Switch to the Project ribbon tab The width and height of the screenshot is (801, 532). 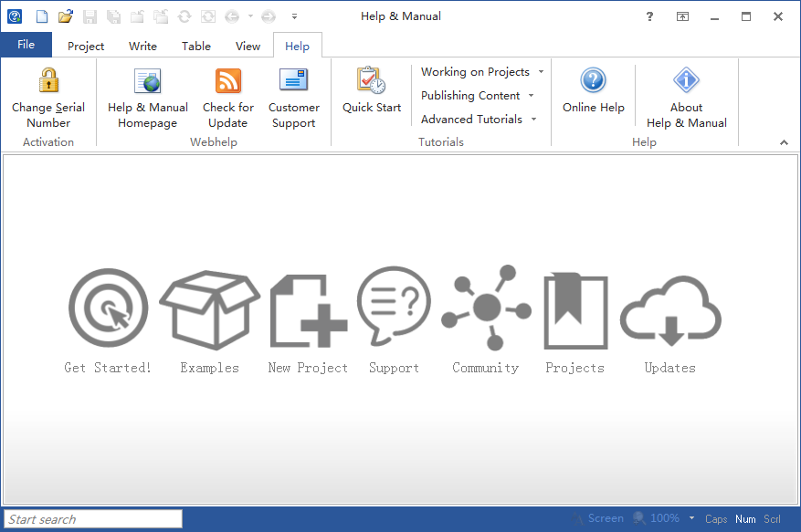(85, 46)
